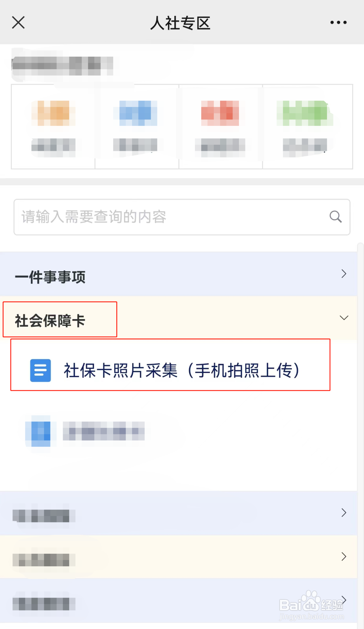Expand the first blurred blue category row
Viewport: 364px width, 629px height.
point(179,513)
